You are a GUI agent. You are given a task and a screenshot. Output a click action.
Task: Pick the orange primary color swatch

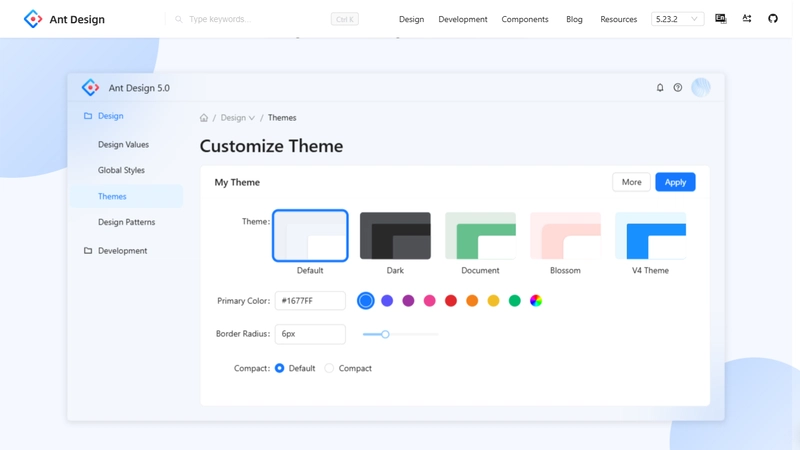click(472, 301)
